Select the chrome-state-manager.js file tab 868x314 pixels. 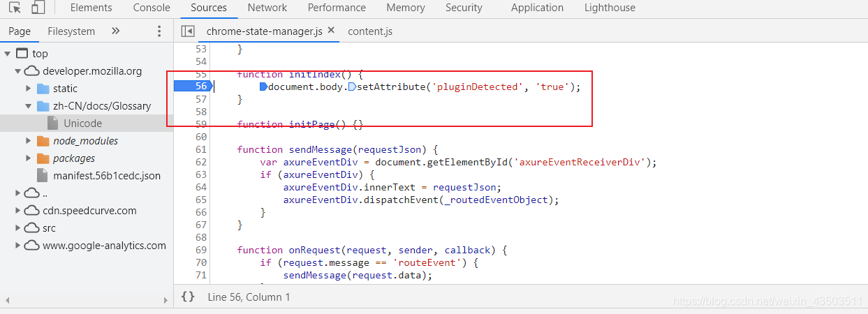tap(264, 31)
